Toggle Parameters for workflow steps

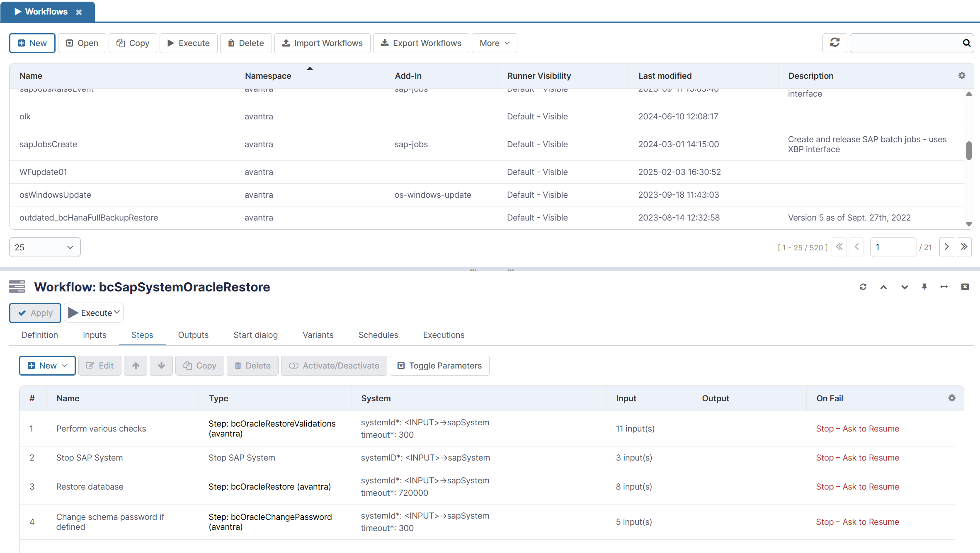[x=439, y=366]
